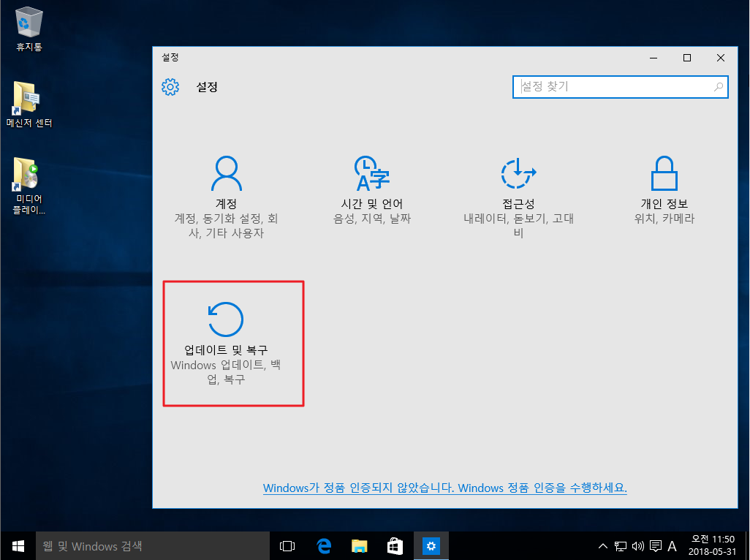The image size is (750, 560).
Task: Open the network tray icon
Action: (x=621, y=545)
